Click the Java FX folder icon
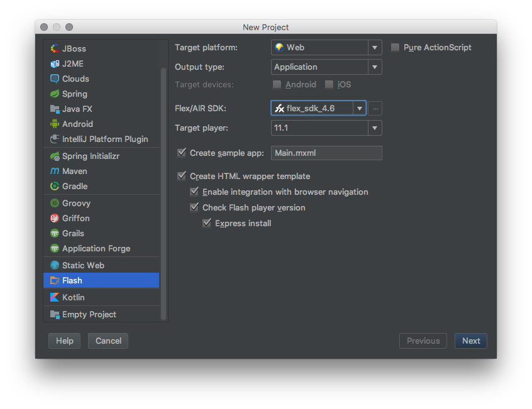532x409 pixels. point(55,109)
